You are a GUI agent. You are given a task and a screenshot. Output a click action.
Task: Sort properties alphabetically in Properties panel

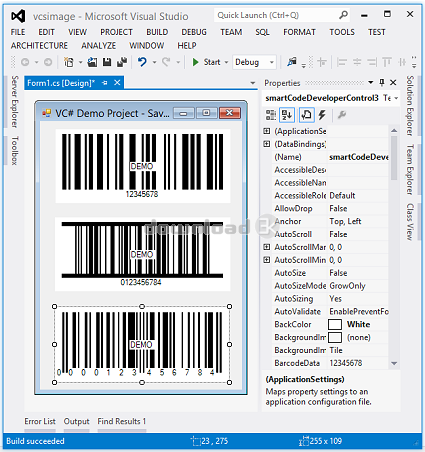[287, 115]
